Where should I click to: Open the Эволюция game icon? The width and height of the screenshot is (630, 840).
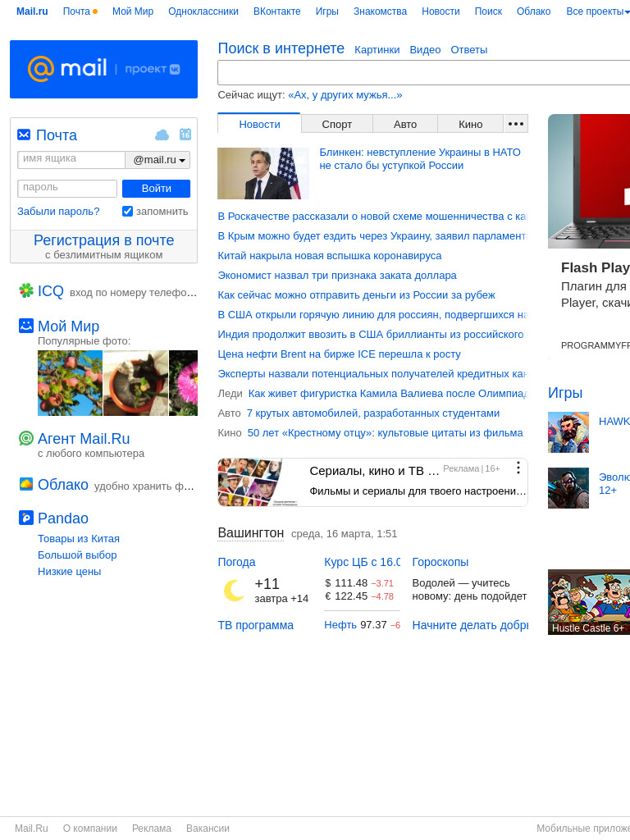pyautogui.click(x=568, y=488)
